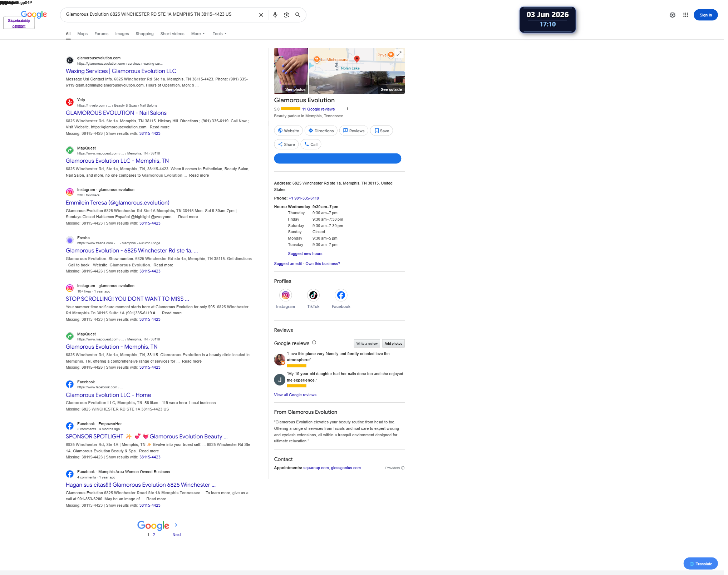Open the See outside street view thumbnail
The height and width of the screenshot is (575, 728).
tap(357, 83)
